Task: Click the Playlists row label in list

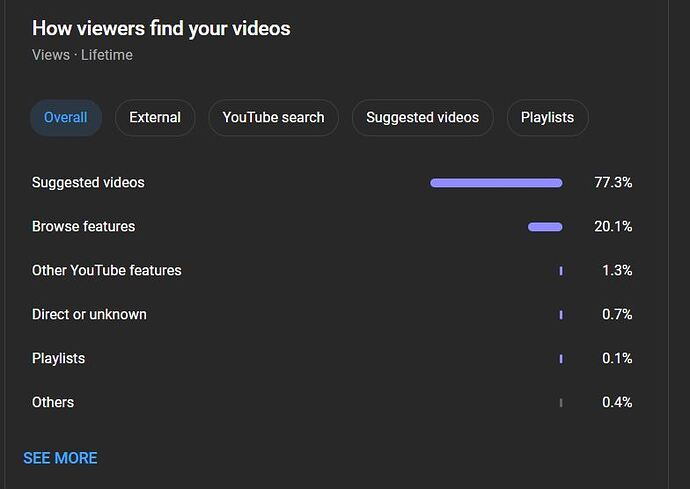Action: (58, 358)
